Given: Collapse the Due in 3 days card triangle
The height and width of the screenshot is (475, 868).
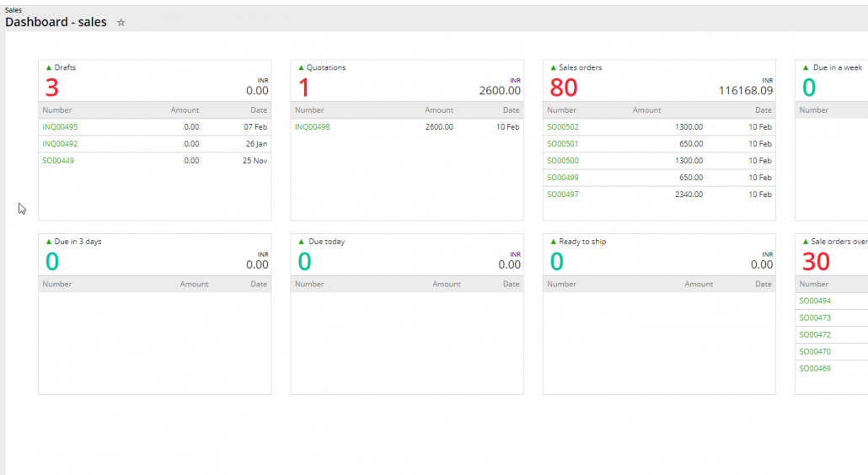Looking at the screenshot, I should [49, 242].
